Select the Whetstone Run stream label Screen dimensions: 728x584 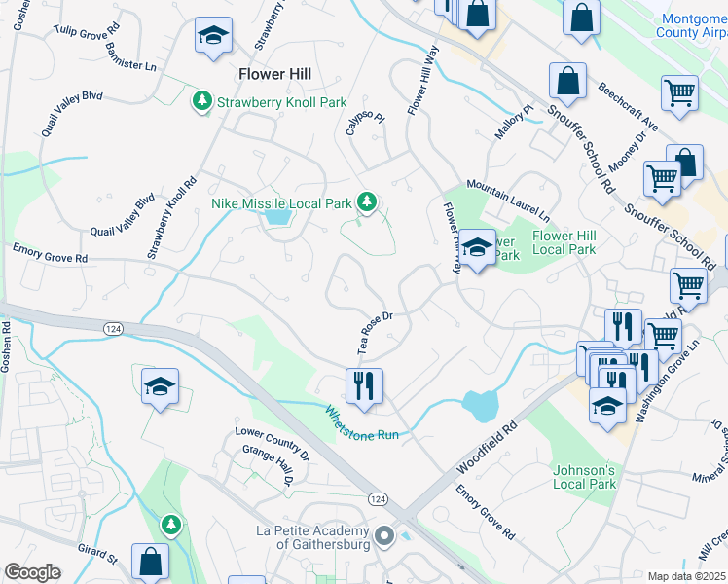[x=361, y=423]
